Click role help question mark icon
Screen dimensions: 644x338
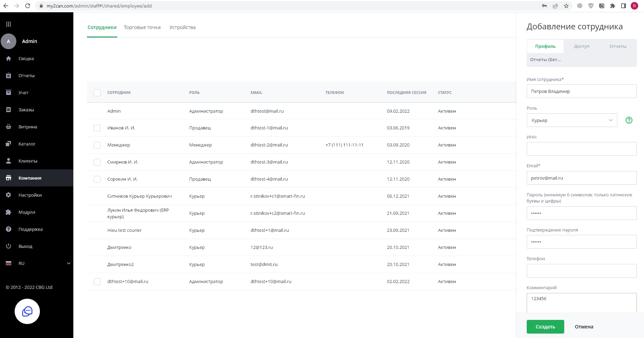click(x=629, y=120)
